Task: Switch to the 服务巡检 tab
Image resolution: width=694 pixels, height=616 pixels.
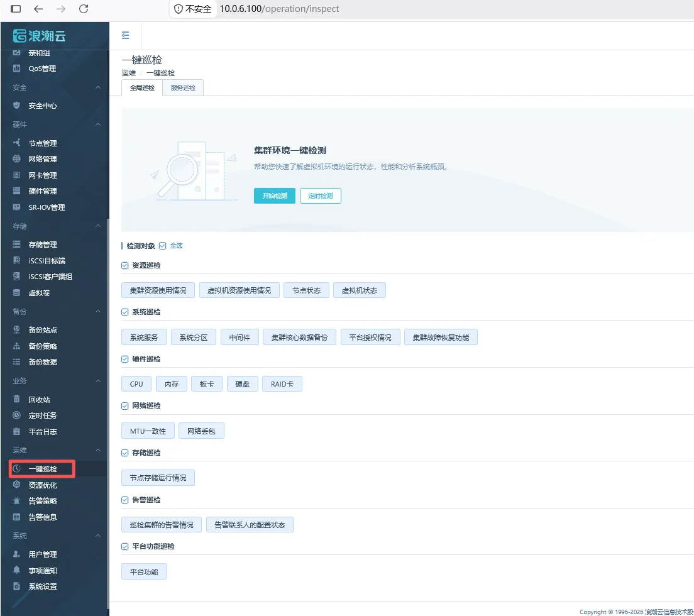Action: 183,87
